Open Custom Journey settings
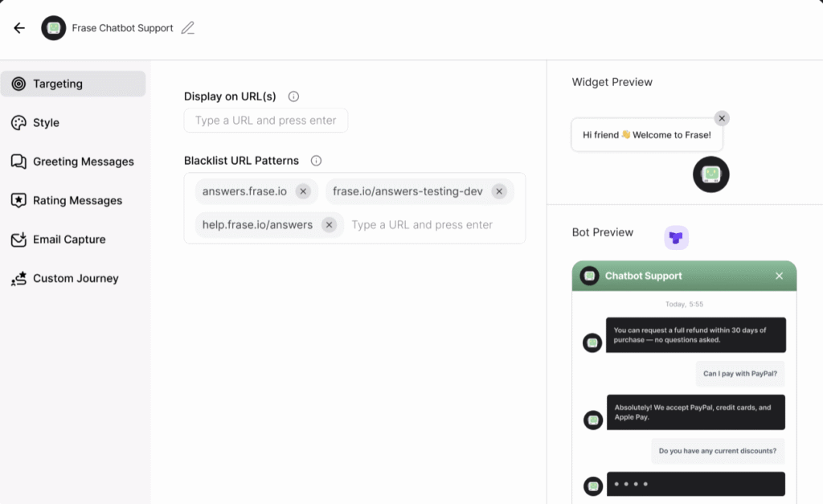The width and height of the screenshot is (823, 504). [x=73, y=278]
